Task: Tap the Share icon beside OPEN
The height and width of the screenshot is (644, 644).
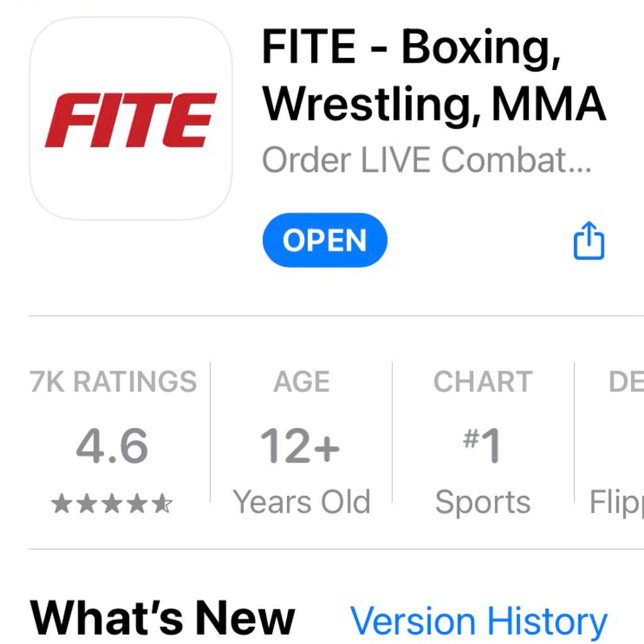Action: 589,241
